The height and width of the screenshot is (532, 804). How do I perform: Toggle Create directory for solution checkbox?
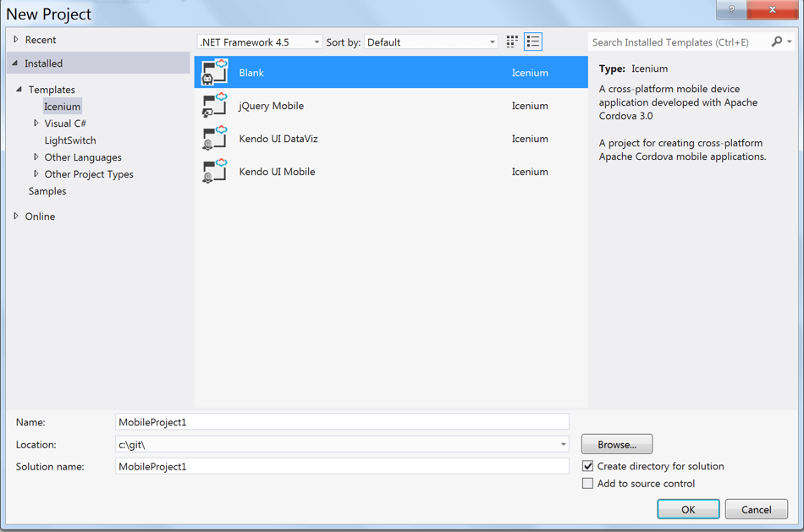click(587, 466)
